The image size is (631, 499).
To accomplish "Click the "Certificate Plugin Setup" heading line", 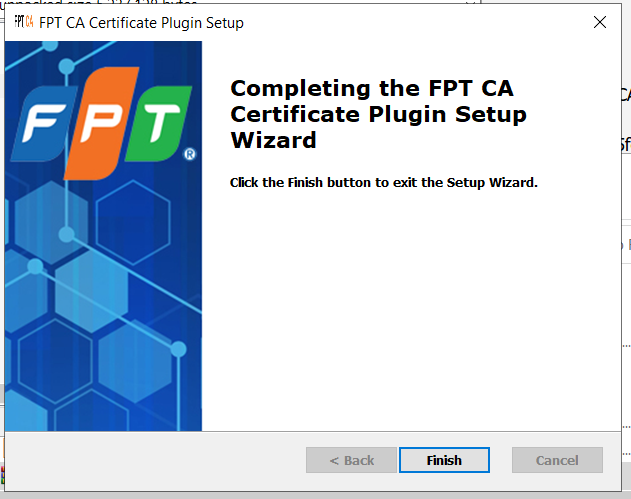I will coord(378,114).
